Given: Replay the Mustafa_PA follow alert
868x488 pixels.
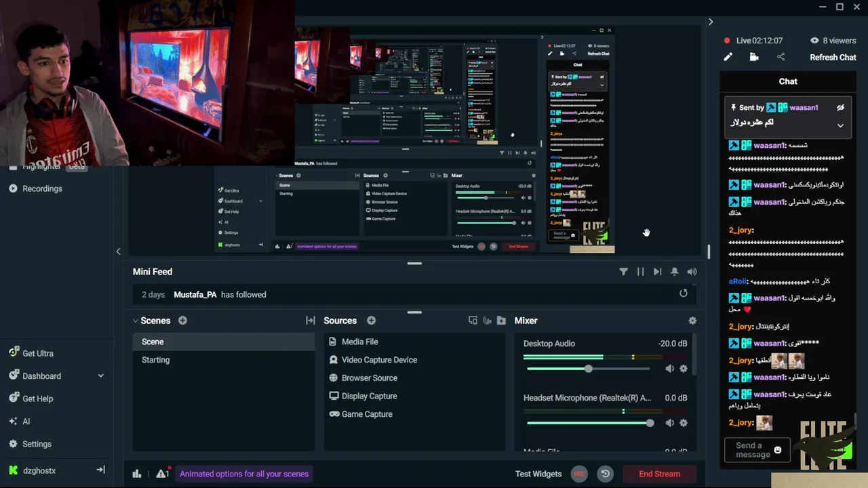Looking at the screenshot, I should coord(684,293).
